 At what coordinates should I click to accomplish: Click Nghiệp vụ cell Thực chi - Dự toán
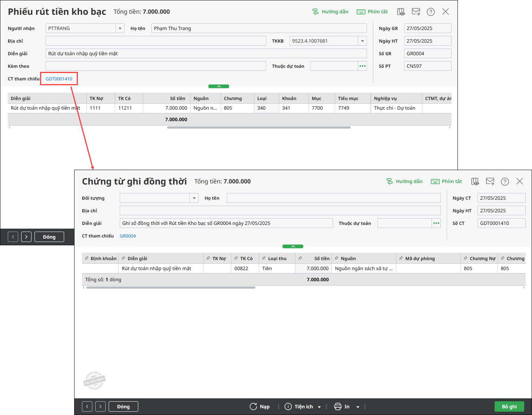pos(396,108)
